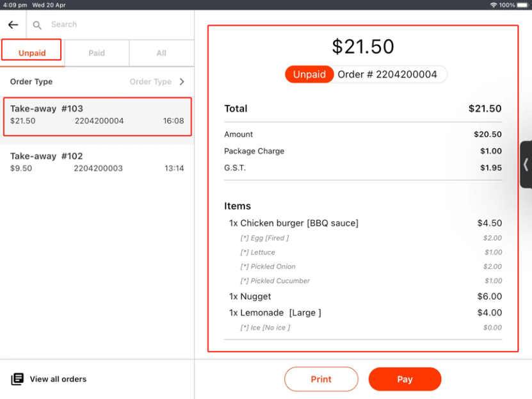Select the Chicken burger item line
Screen dimensions: 532x399
coord(294,224)
